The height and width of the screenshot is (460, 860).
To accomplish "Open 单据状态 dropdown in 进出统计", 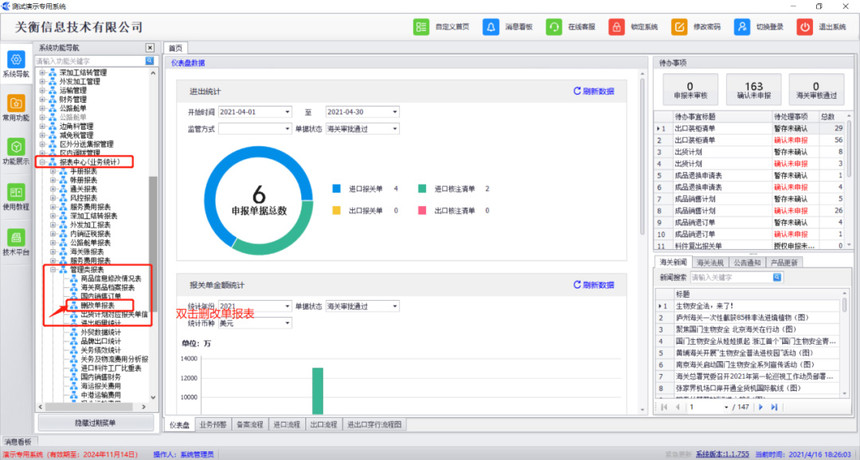I will coord(395,129).
